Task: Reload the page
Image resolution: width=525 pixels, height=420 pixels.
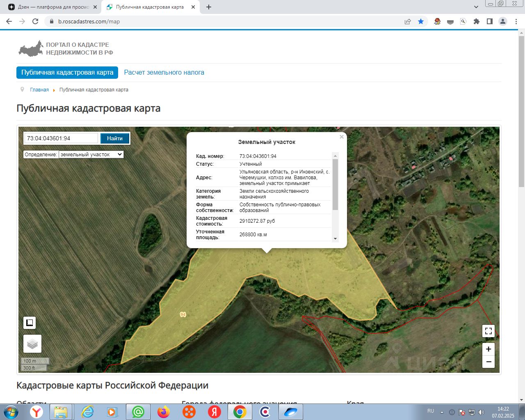Action: (35, 21)
